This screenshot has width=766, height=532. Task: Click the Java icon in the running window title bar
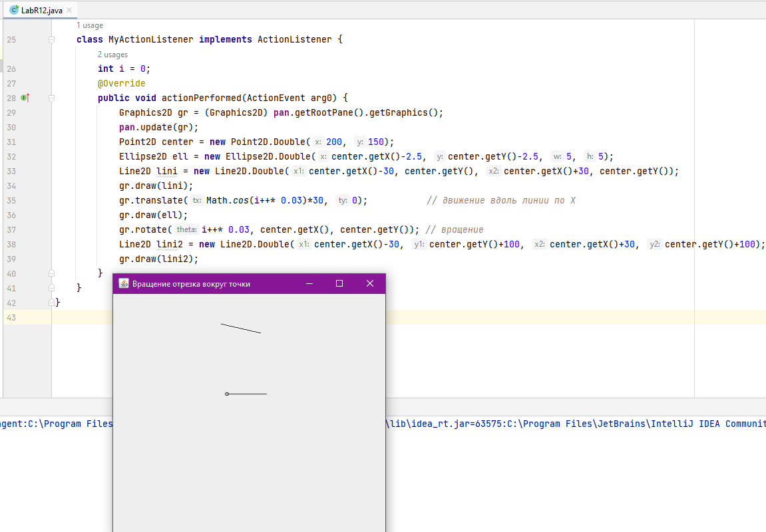[124, 283]
